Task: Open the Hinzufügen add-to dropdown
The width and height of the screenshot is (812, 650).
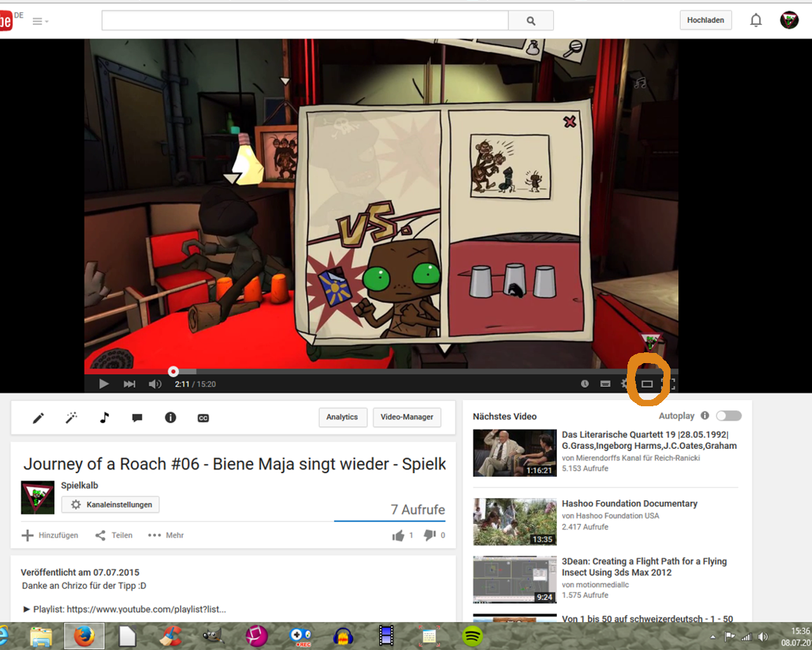Action: 50,535
